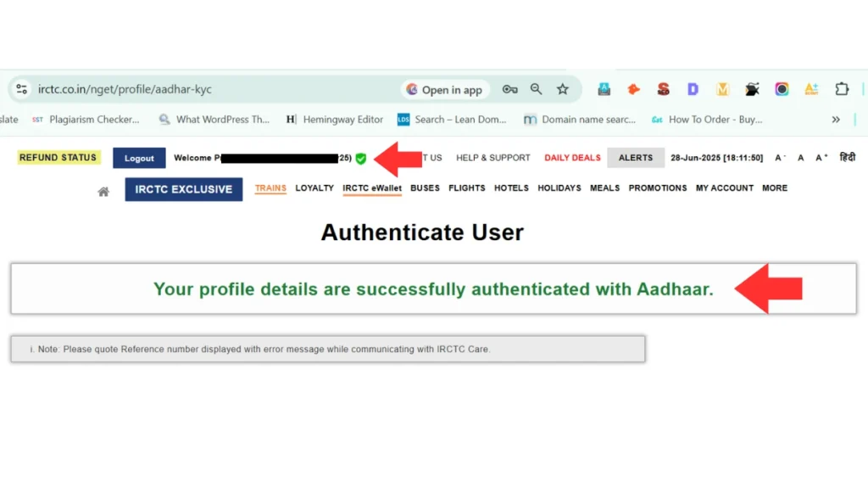Open the red S extension icon
The width and height of the screenshot is (868, 481).
click(663, 89)
